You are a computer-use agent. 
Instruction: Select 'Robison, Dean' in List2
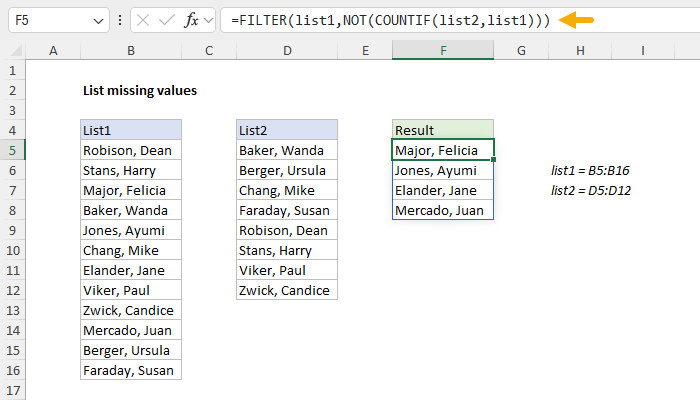[x=287, y=230]
